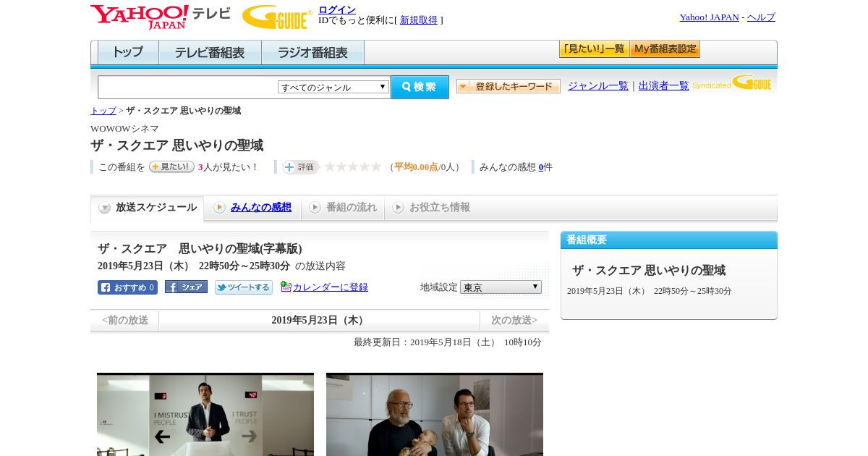Go to 次の放送> next broadcast
The height and width of the screenshot is (456, 868).
pos(514,320)
